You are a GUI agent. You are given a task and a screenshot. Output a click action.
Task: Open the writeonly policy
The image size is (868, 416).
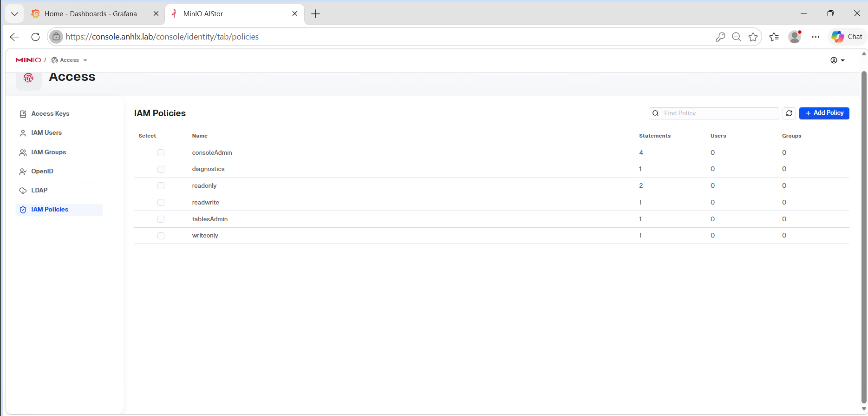coord(205,236)
